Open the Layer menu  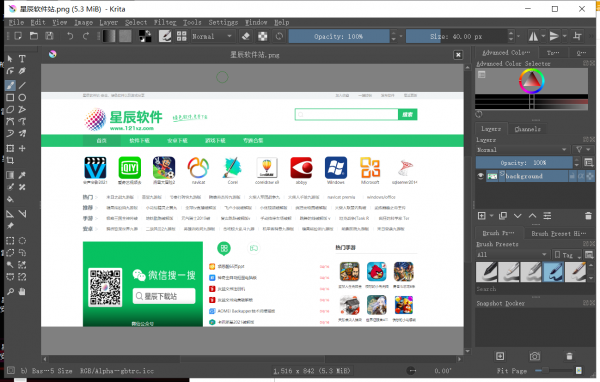click(x=108, y=22)
